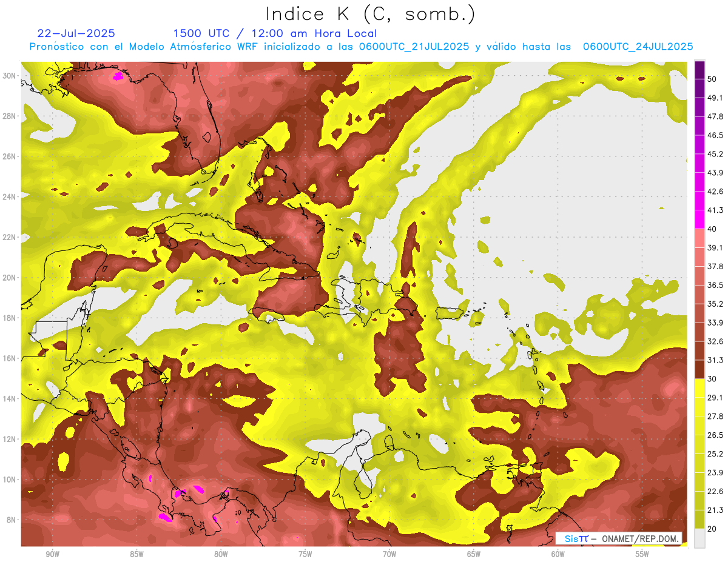
Task: Click the 22N latitude axis label
Action: [9, 237]
